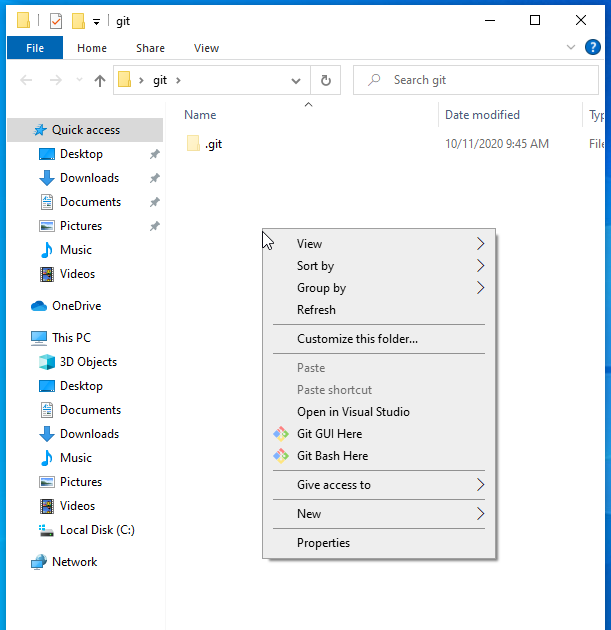The height and width of the screenshot is (630, 611).
Task: Expand the Give access to submenu
Action: coord(378,485)
